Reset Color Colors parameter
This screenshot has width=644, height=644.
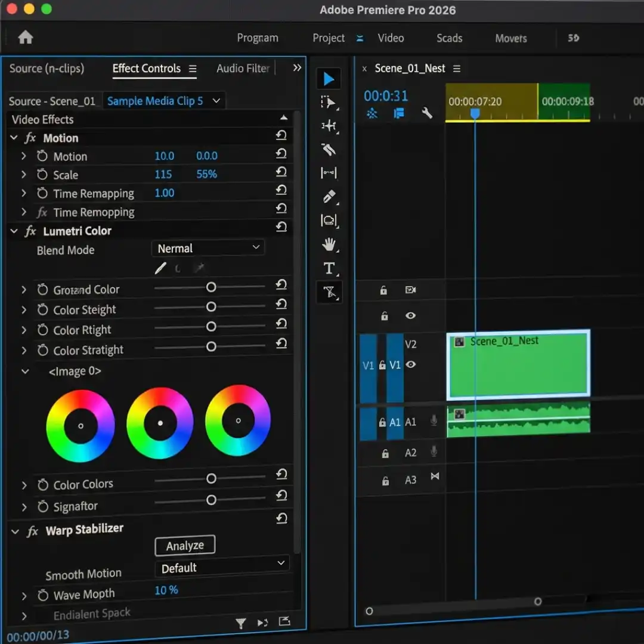point(281,475)
